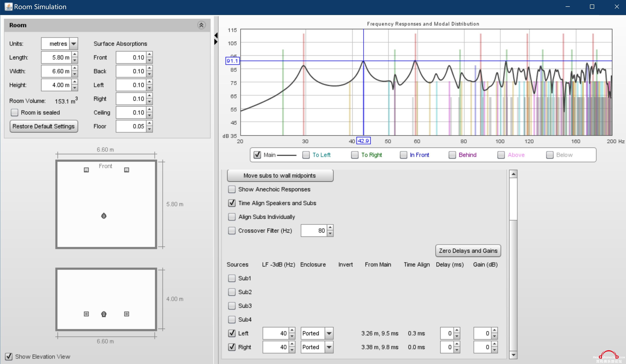
Task: Click the Room Volume 153.1 m³ value
Action: pyautogui.click(x=66, y=101)
